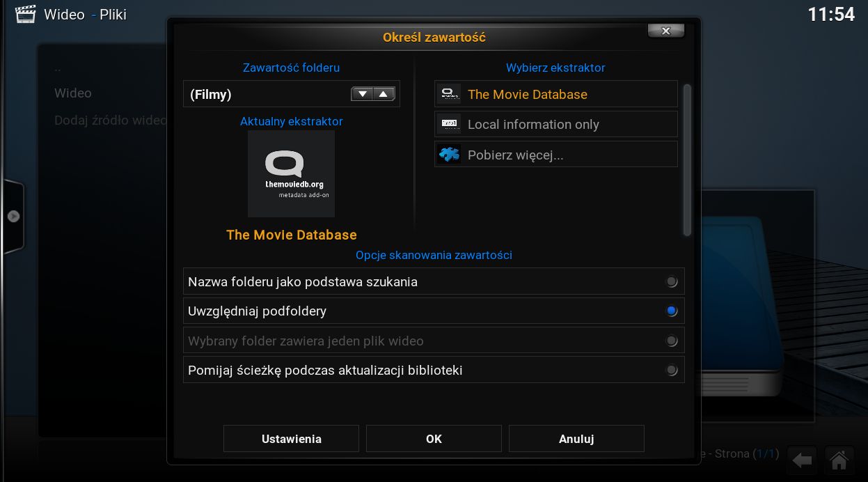Click the puzzle piece Pobierz więcej icon
868x482 pixels.
click(x=449, y=154)
